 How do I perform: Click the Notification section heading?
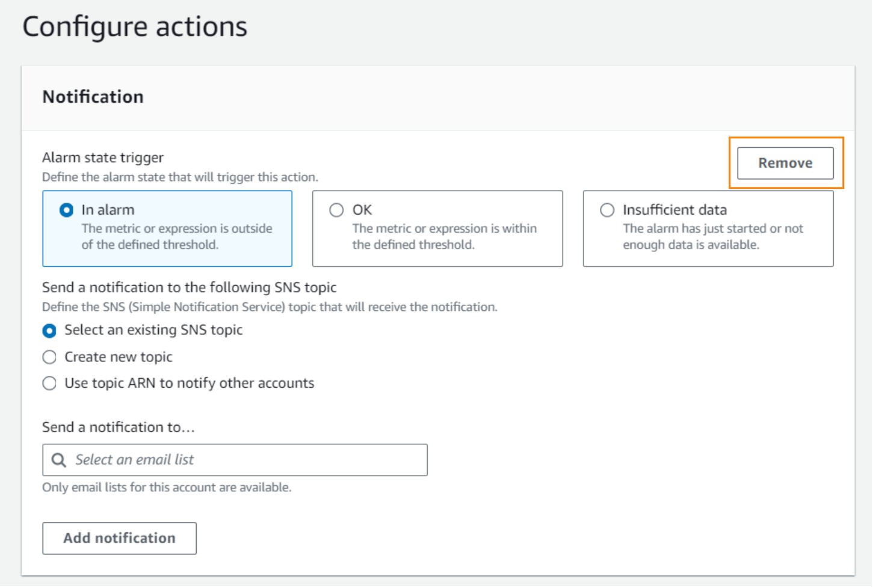coord(93,97)
